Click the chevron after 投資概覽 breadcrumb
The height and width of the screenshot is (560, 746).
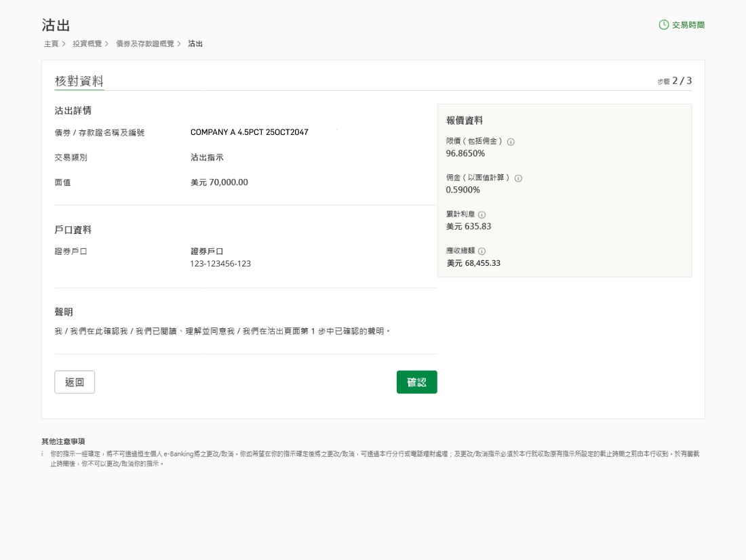[x=106, y=43]
